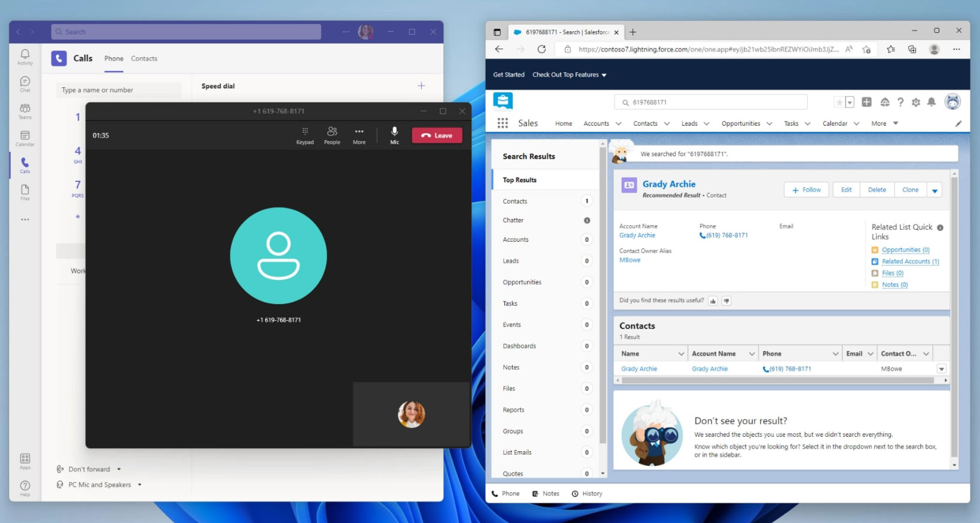Expand the Tasks nav dropdown
This screenshot has height=523, width=980.
808,123
